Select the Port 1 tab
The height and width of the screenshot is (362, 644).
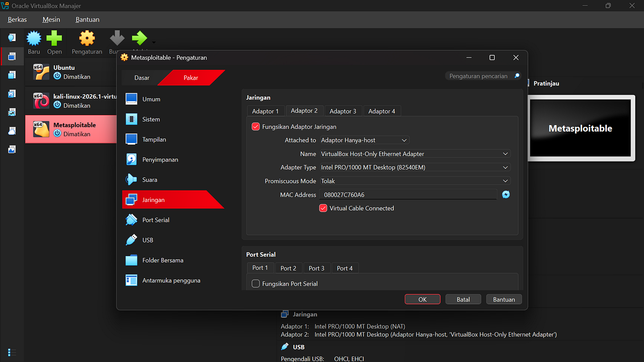click(x=260, y=268)
